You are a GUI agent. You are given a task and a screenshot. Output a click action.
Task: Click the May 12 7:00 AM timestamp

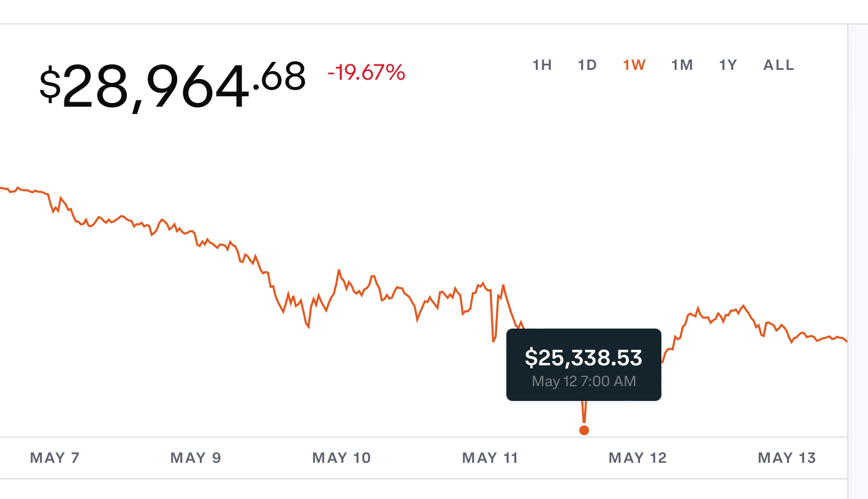pyautogui.click(x=583, y=381)
